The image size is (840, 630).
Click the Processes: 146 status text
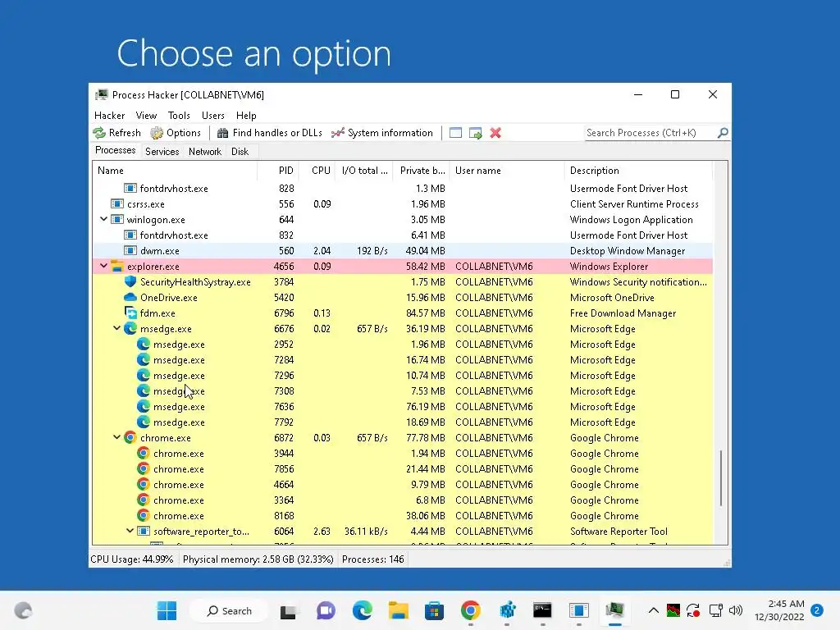(373, 559)
